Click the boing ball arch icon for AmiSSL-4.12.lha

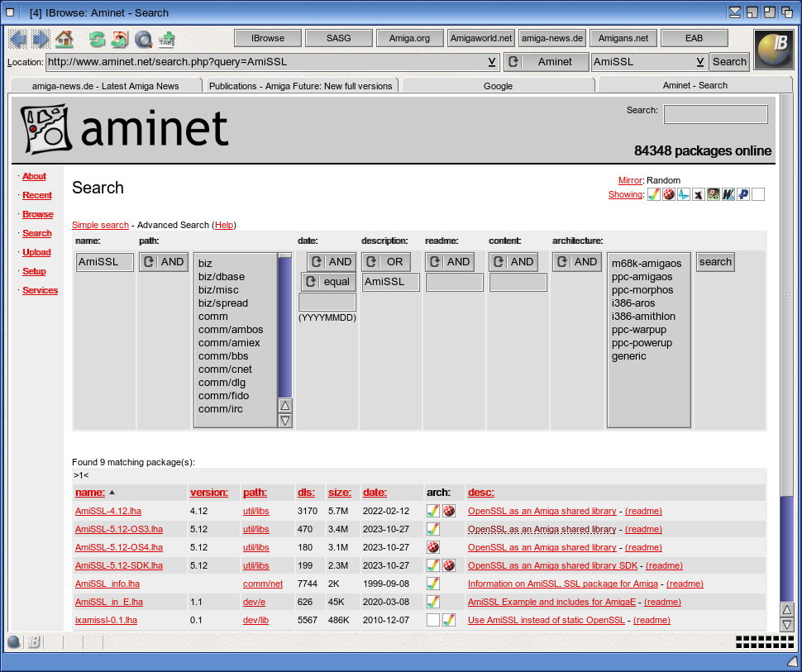449,511
